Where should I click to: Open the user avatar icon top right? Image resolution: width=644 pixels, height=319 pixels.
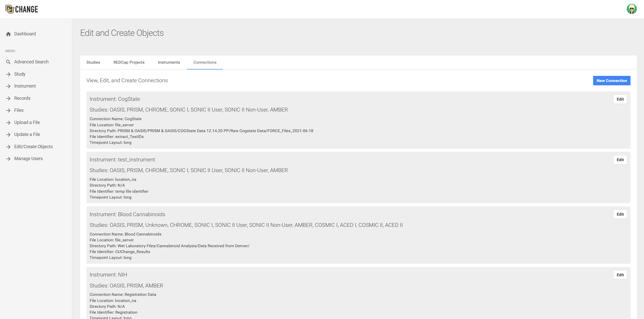632,9
